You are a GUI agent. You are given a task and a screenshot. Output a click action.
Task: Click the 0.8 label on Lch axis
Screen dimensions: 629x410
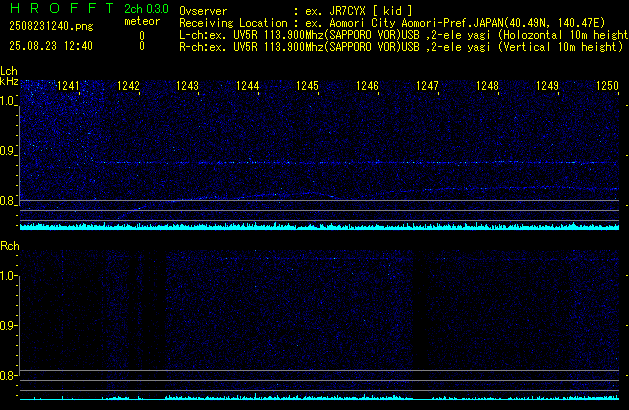pyautogui.click(x=7, y=201)
